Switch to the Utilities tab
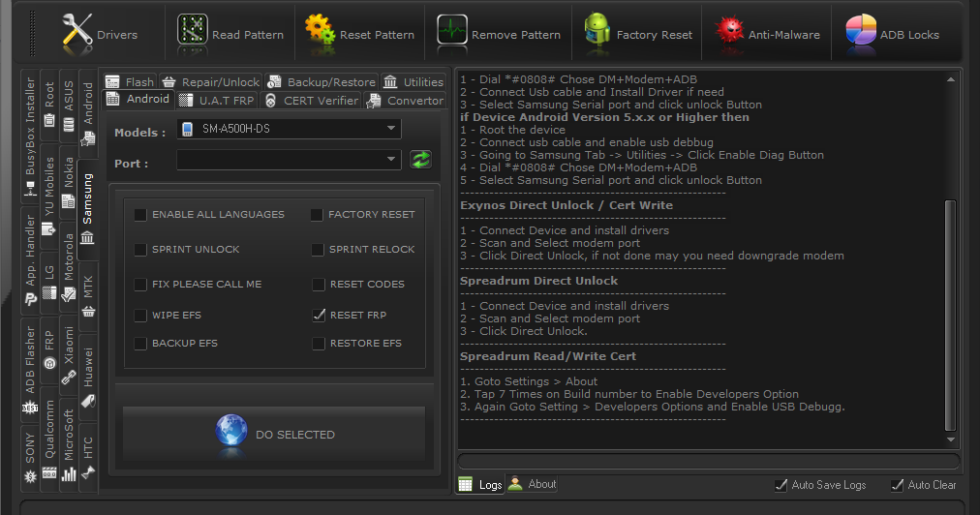Screen dimensions: 980x515 tap(413, 82)
